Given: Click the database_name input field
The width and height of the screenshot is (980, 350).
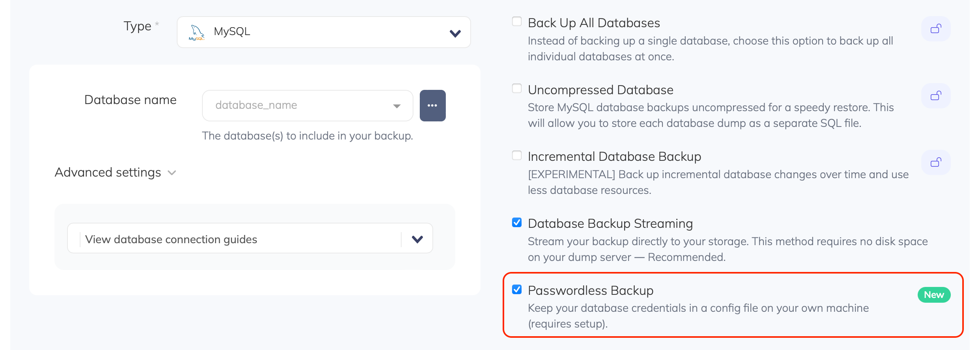Looking at the screenshot, I should (x=276, y=105).
